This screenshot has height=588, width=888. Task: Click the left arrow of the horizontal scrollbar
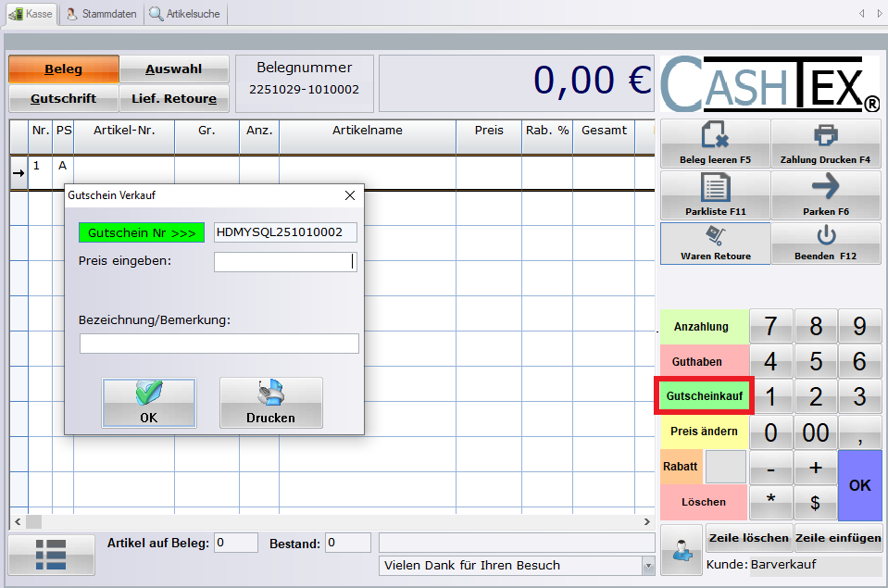(16, 521)
